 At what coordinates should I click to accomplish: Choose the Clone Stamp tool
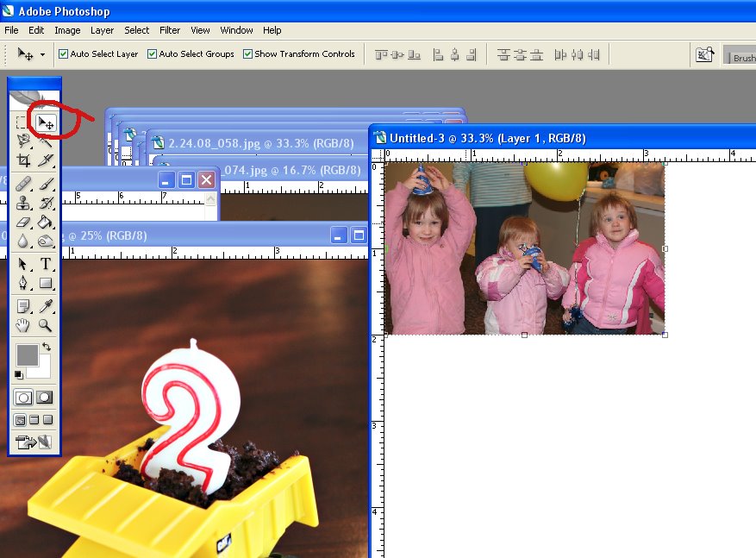(24, 203)
